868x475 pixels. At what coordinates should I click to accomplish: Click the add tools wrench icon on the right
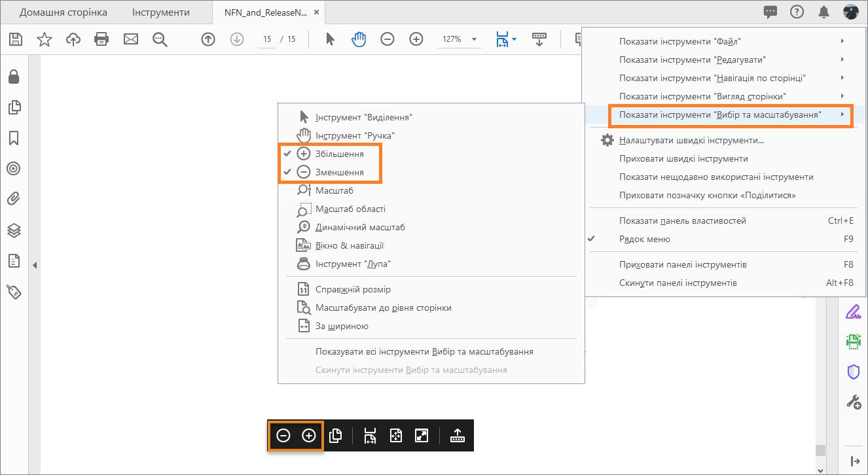853,401
